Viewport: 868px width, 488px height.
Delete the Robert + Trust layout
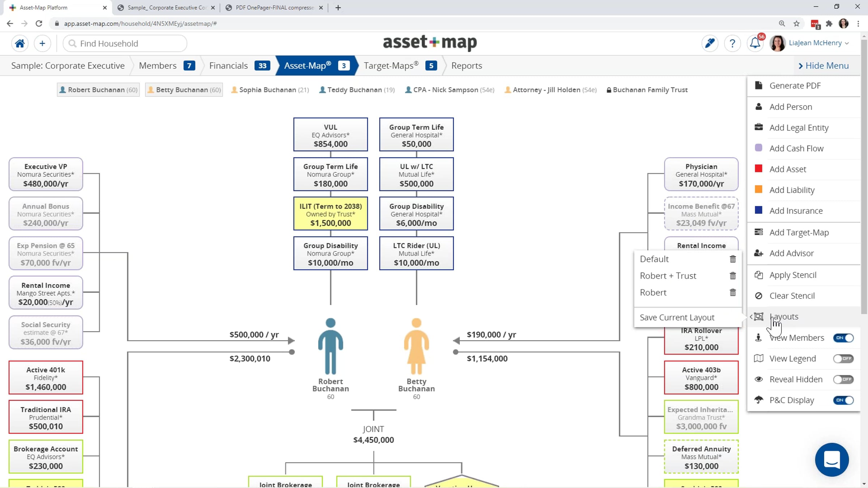[733, 276]
